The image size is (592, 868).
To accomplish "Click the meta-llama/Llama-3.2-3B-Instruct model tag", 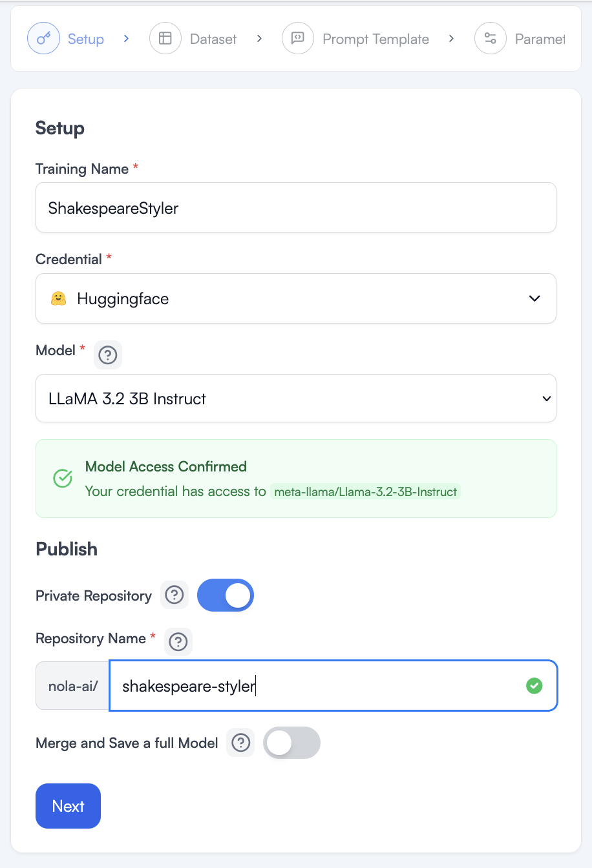I will tap(365, 492).
